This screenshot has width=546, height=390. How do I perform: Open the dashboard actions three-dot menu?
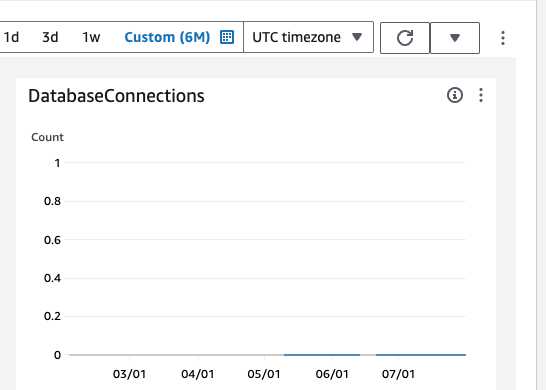coord(503,38)
